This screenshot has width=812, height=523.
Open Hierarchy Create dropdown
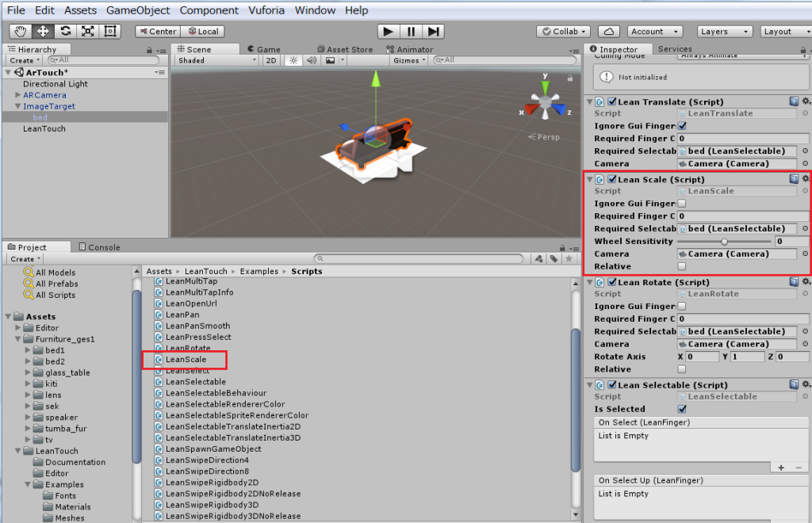(25, 60)
